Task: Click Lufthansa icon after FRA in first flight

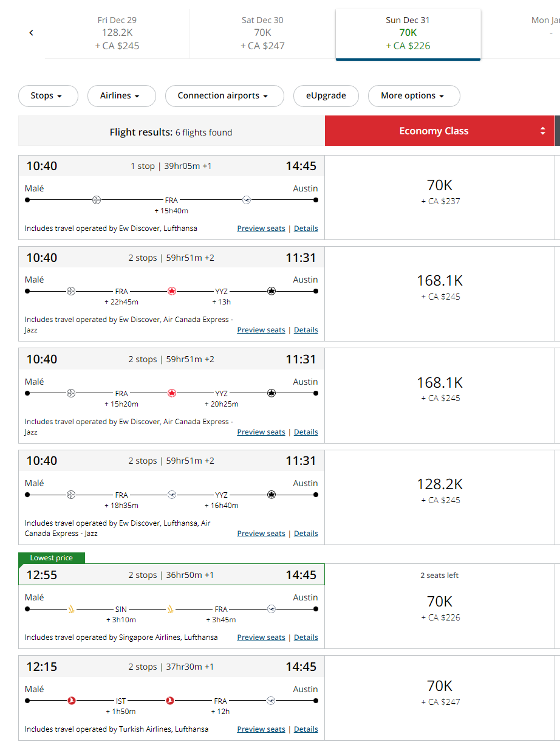Action: (247, 199)
